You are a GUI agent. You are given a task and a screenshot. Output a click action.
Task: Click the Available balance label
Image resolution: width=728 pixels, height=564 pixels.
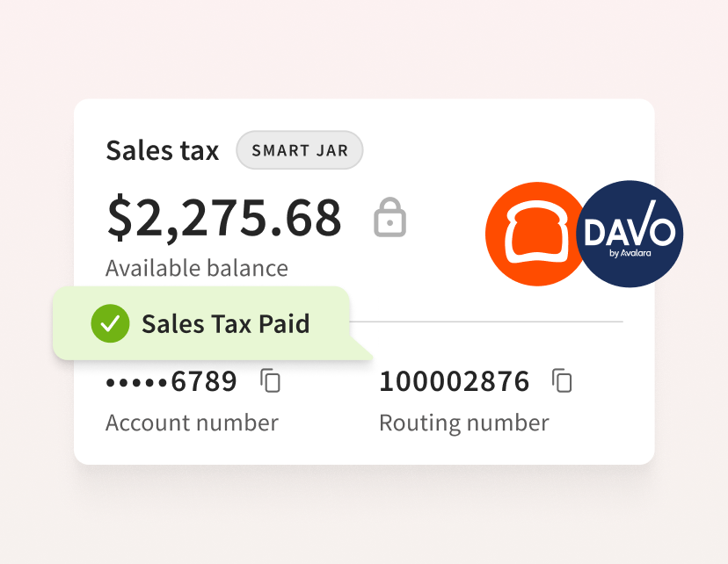click(x=197, y=269)
